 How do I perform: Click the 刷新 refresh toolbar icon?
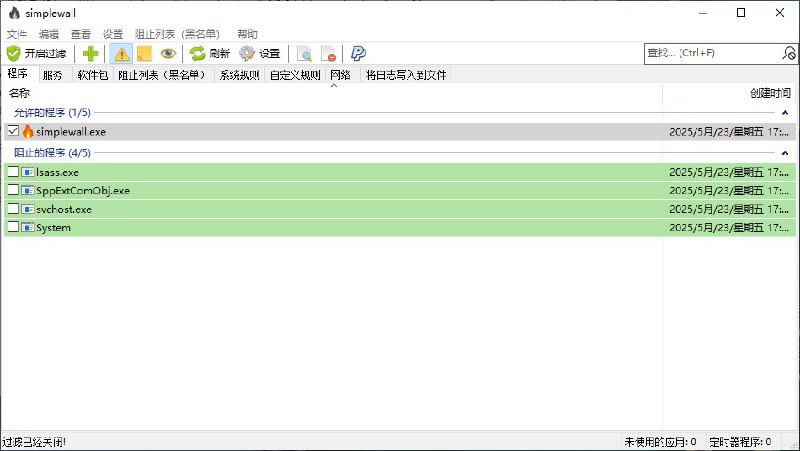198,54
